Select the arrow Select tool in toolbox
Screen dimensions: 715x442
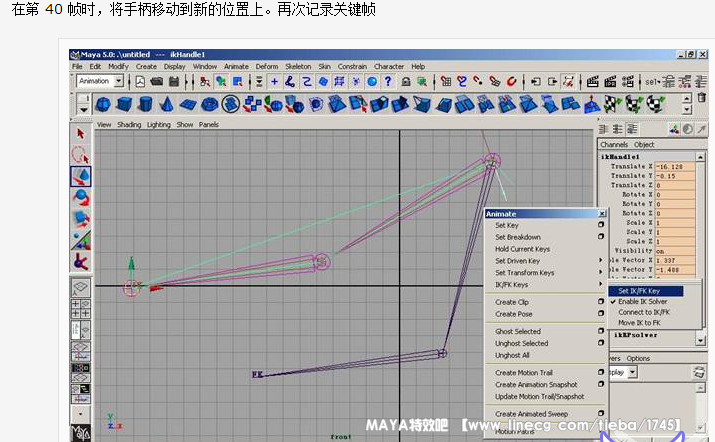coord(81,134)
